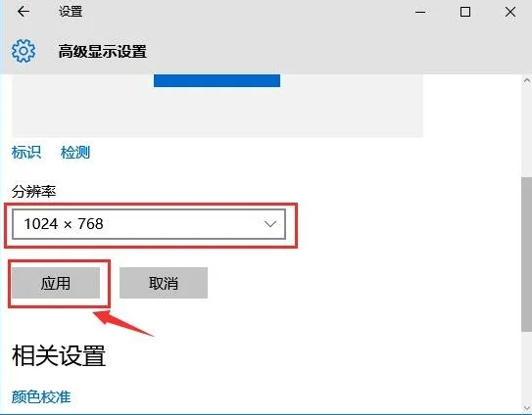The image size is (532, 415).
Task: Select the blue monitor display rectangle
Action: pyautogui.click(x=217, y=80)
